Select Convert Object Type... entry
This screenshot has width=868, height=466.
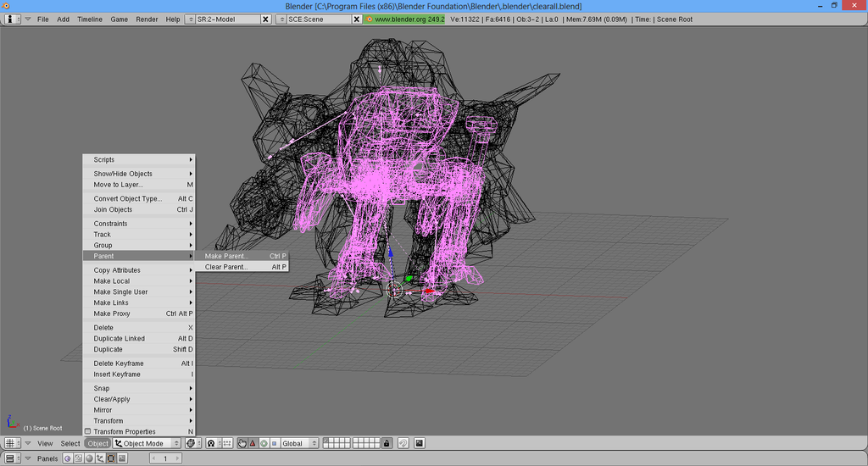point(138,198)
